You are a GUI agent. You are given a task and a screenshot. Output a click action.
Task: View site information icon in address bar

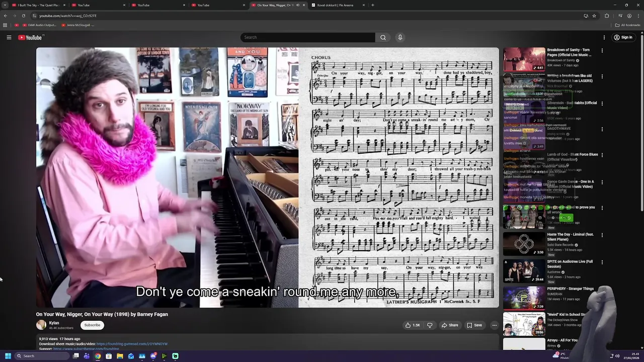[34, 16]
